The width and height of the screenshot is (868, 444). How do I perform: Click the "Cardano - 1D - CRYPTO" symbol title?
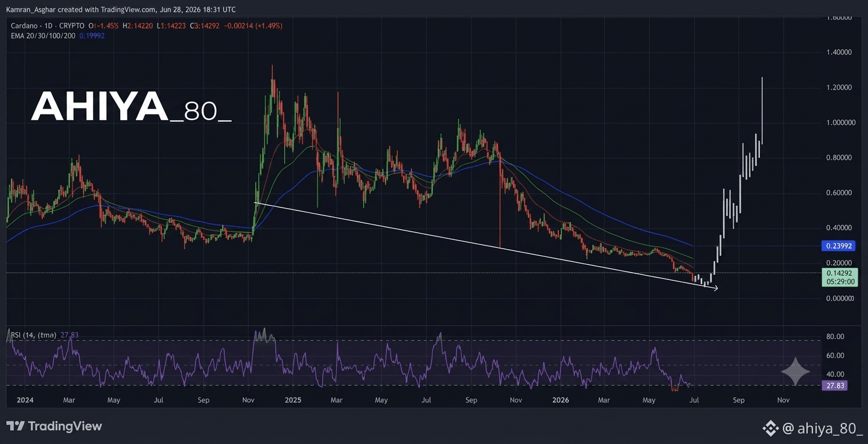(x=48, y=26)
